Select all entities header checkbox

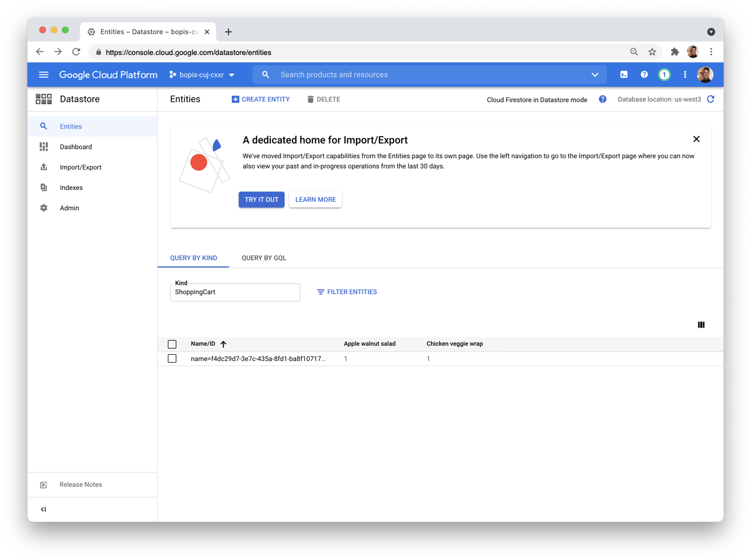(x=172, y=344)
